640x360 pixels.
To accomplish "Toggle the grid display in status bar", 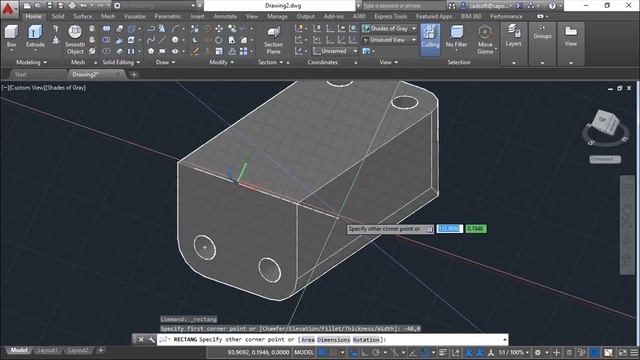I will (x=323, y=352).
